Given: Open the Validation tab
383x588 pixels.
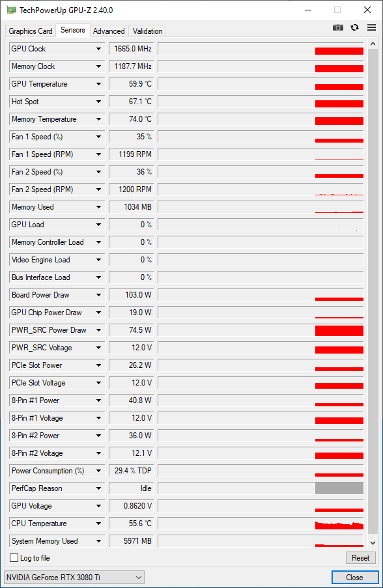Looking at the screenshot, I should click(x=147, y=31).
